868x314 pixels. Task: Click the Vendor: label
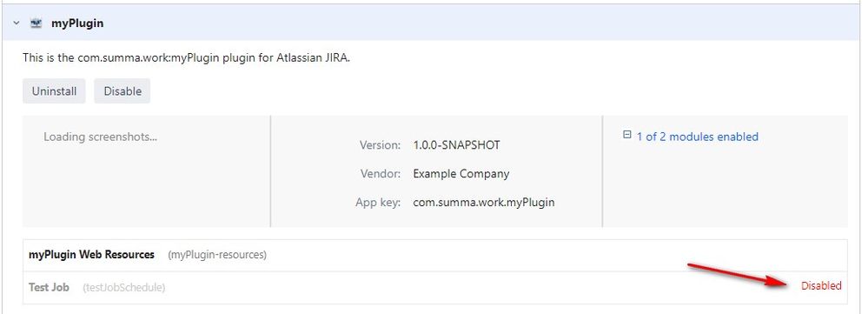(381, 174)
